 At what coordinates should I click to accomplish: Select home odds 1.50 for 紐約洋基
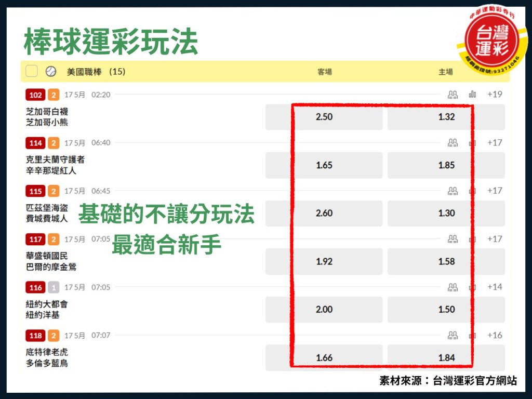pyautogui.click(x=446, y=310)
